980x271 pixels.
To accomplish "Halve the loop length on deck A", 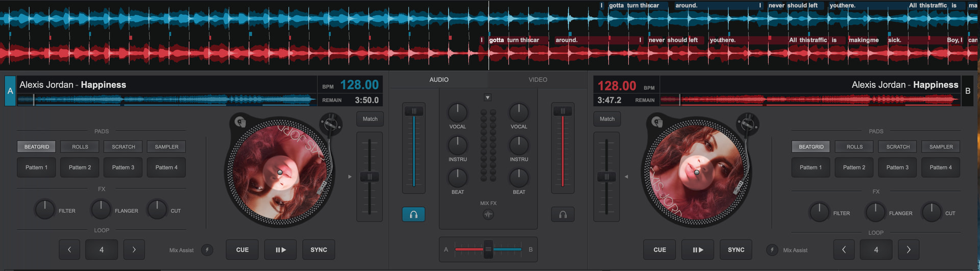I will 69,250.
